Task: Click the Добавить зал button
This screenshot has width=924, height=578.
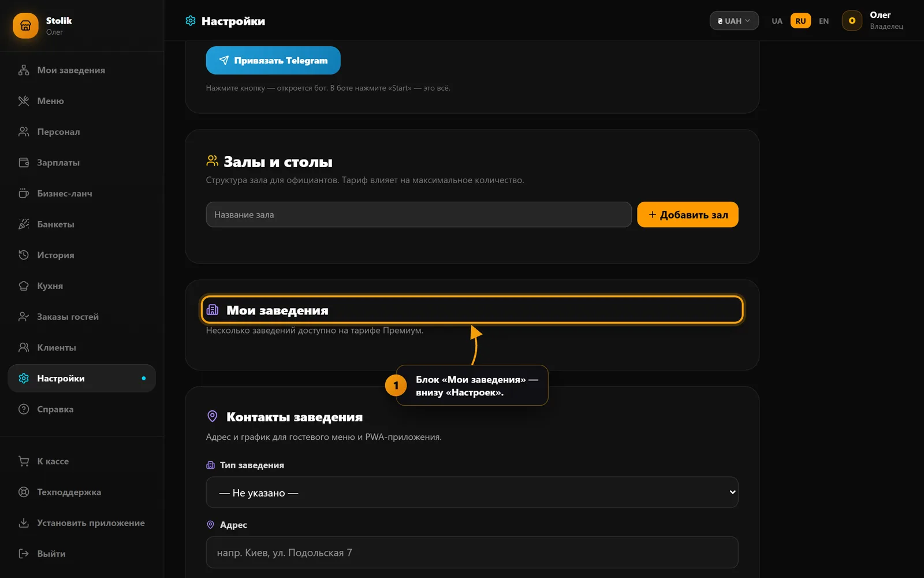Action: [x=688, y=214]
